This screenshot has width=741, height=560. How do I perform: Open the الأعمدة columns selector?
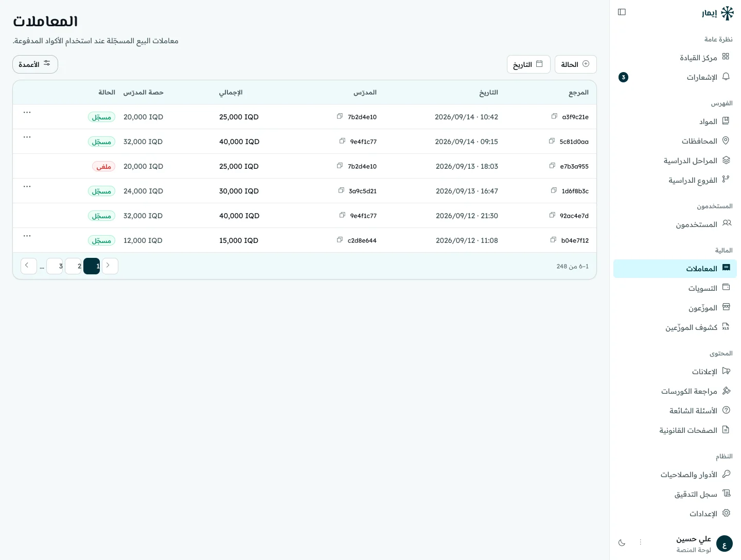coord(35,64)
